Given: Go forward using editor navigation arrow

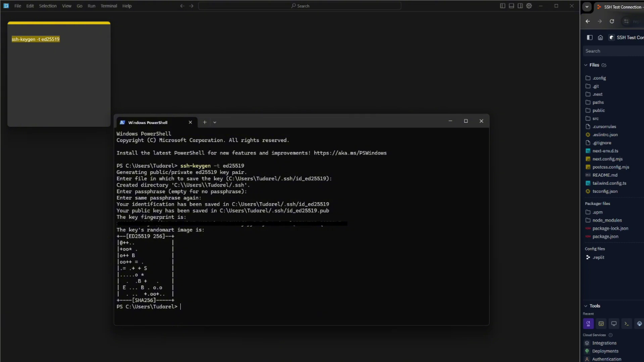Looking at the screenshot, I should coord(191,6).
